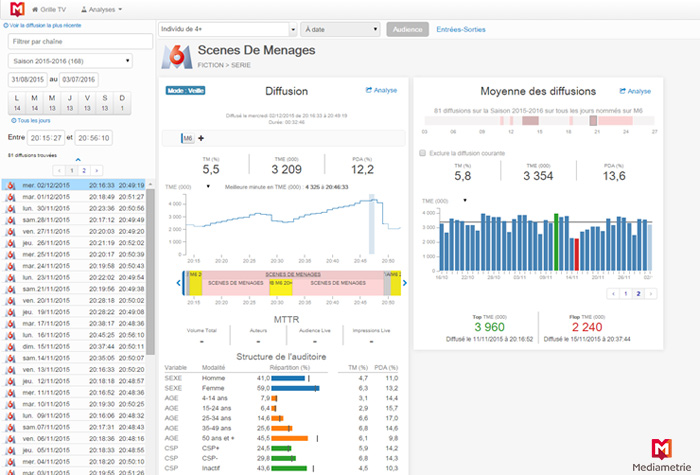
Task: Add a channel with the plus icon
Action: tap(201, 138)
